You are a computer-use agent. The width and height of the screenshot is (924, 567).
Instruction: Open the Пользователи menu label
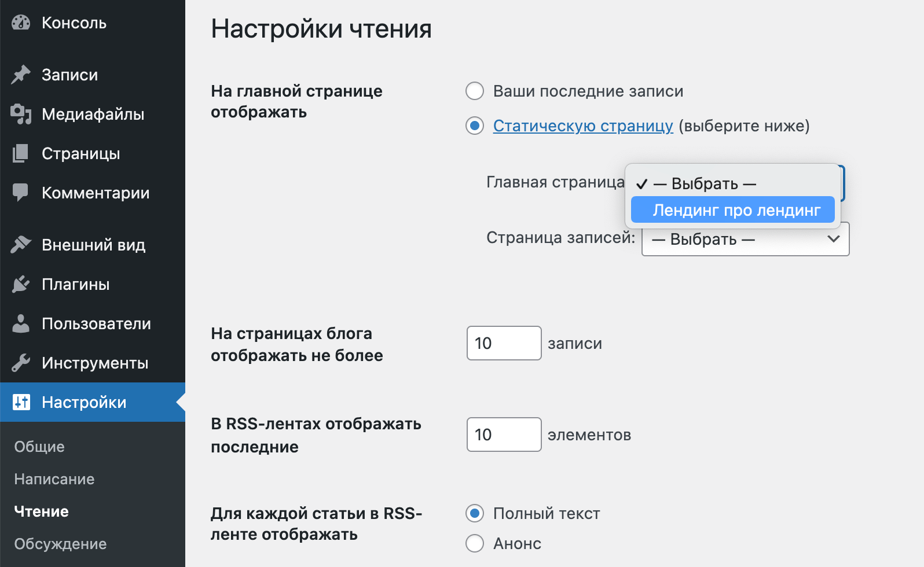(x=96, y=323)
